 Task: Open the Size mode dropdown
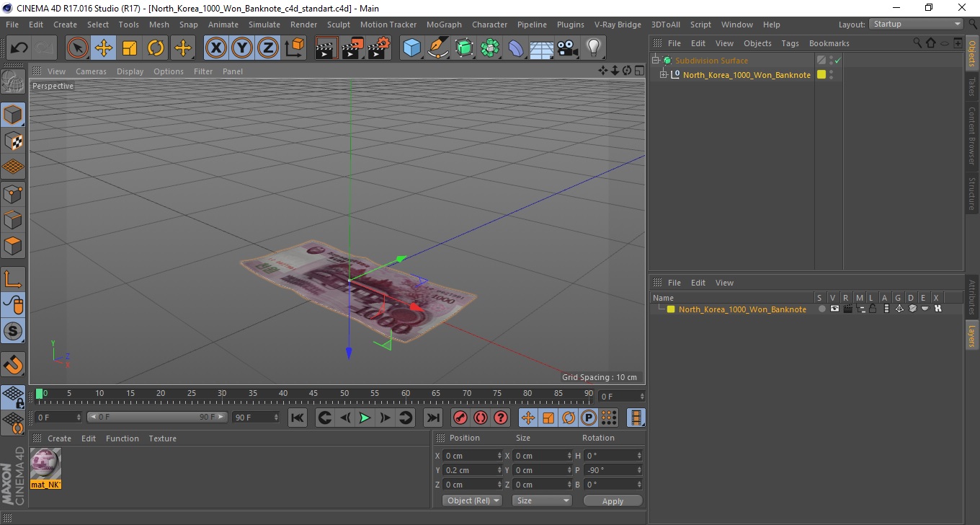(x=542, y=500)
